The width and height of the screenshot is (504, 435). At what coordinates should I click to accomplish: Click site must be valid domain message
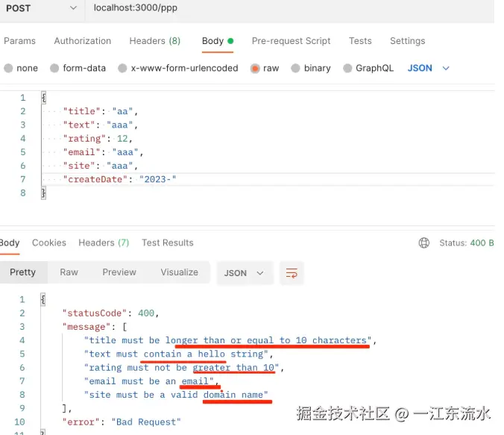176,395
